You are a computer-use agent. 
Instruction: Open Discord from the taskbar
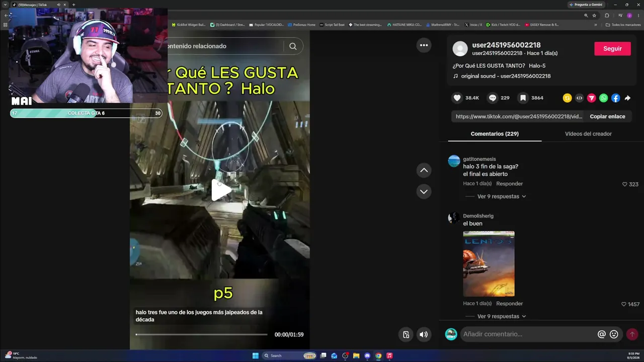point(367,355)
